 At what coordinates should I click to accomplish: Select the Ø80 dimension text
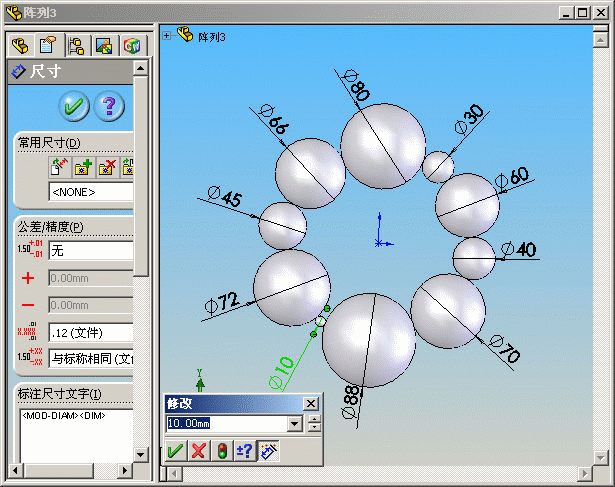(357, 86)
